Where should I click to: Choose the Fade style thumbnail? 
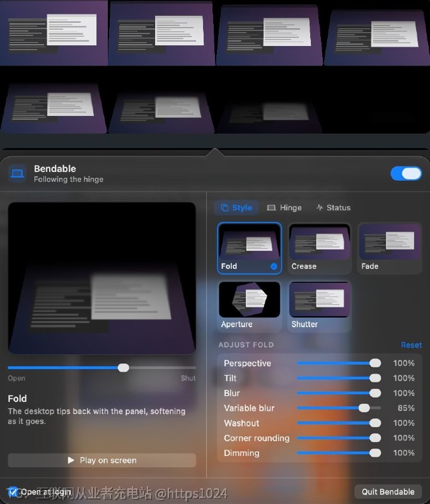[390, 248]
